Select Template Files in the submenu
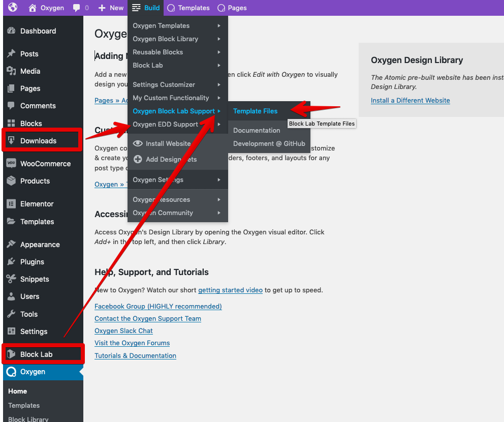The image size is (504, 422). pos(255,111)
